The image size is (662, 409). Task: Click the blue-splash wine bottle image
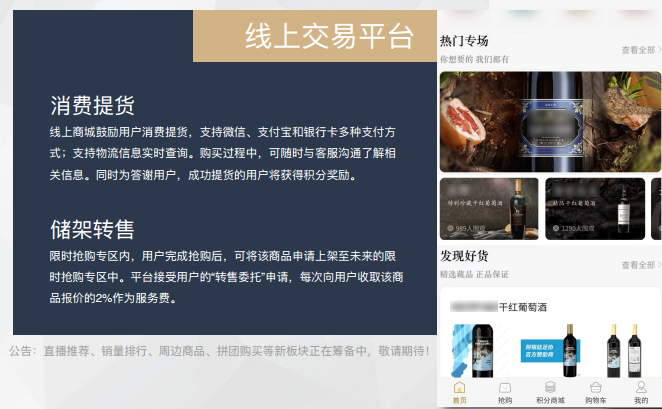pos(473,350)
